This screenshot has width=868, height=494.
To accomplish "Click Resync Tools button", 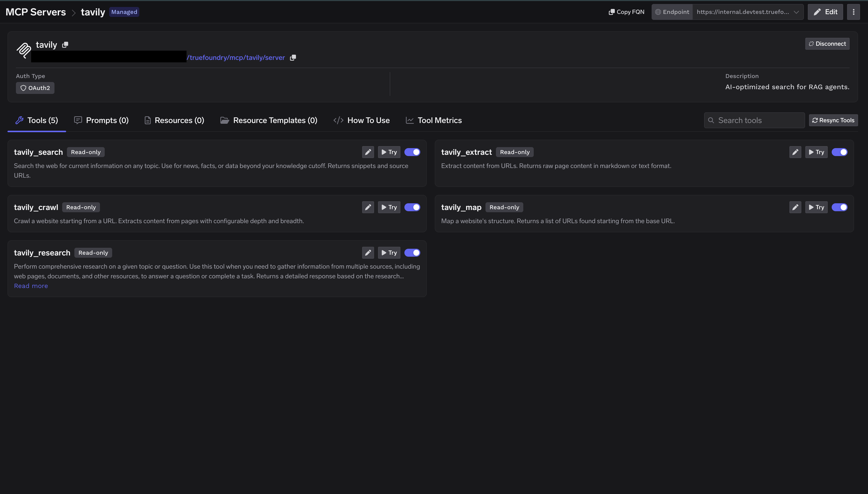I will click(x=833, y=121).
